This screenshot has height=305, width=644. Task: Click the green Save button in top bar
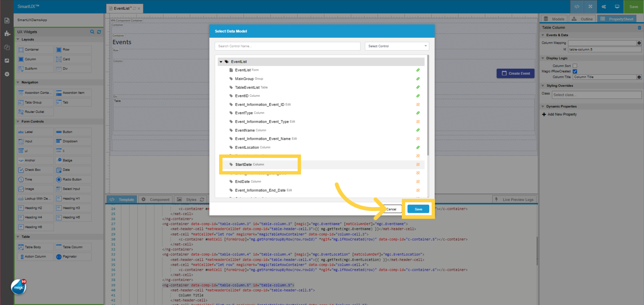tap(634, 7)
